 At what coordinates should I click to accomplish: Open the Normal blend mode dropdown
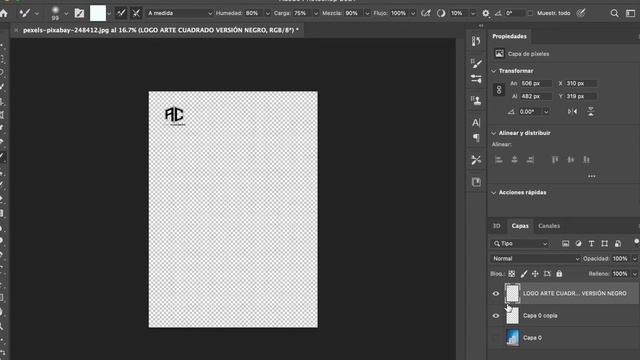tap(536, 259)
